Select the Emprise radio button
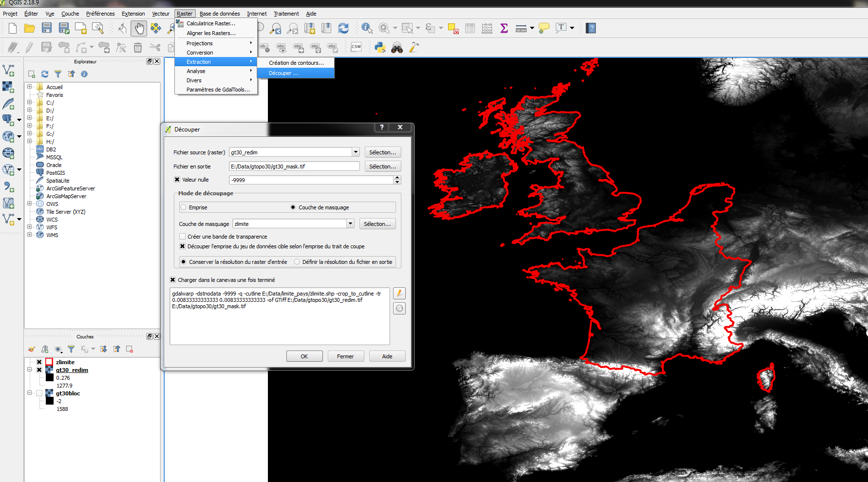 (184, 207)
